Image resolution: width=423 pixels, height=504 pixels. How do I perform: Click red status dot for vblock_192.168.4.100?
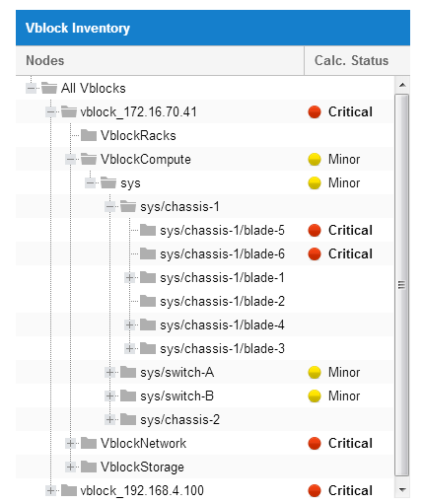[x=315, y=490]
